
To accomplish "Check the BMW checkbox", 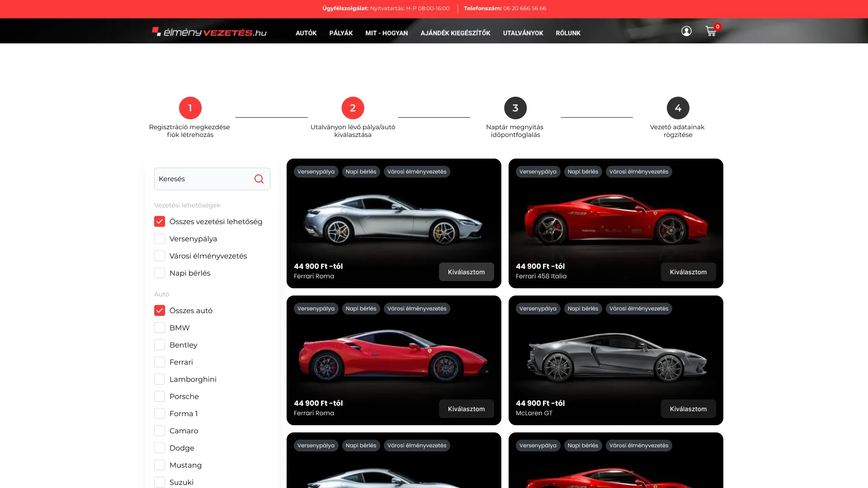I will (x=160, y=328).
